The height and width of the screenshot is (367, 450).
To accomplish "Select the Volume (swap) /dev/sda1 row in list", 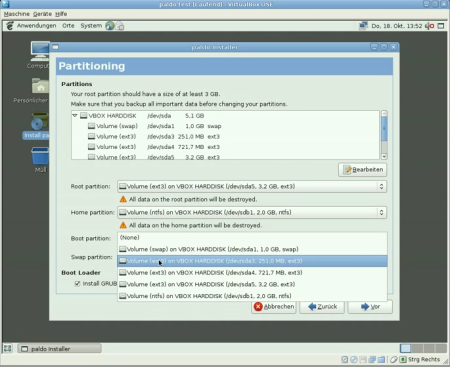I will 225,126.
